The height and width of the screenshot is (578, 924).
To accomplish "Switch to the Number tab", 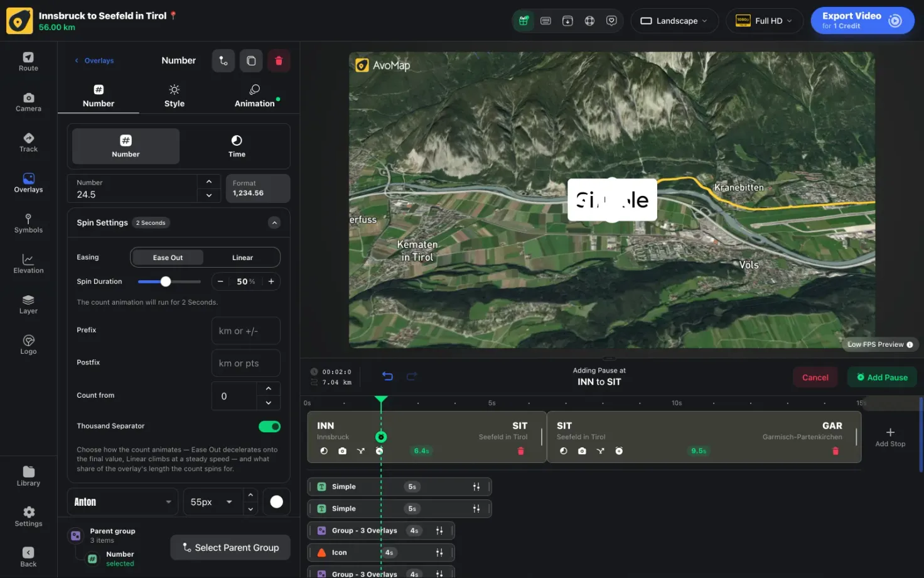I will point(99,96).
